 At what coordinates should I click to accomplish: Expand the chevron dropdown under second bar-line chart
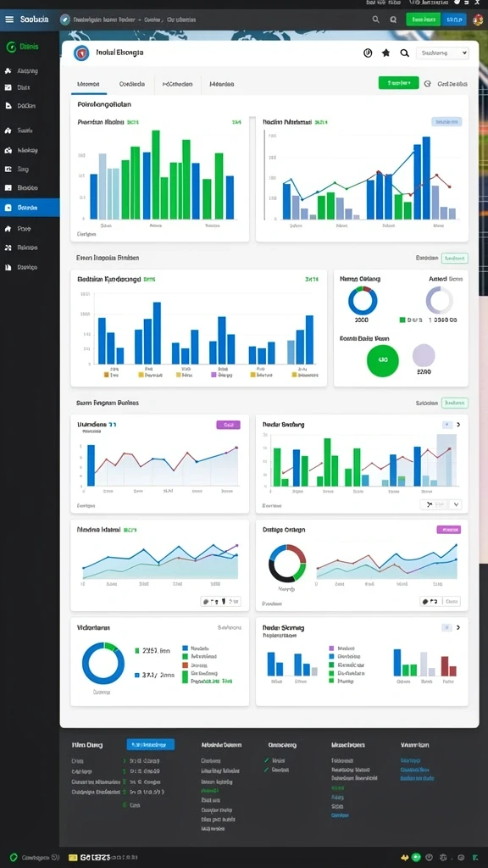[x=455, y=504]
